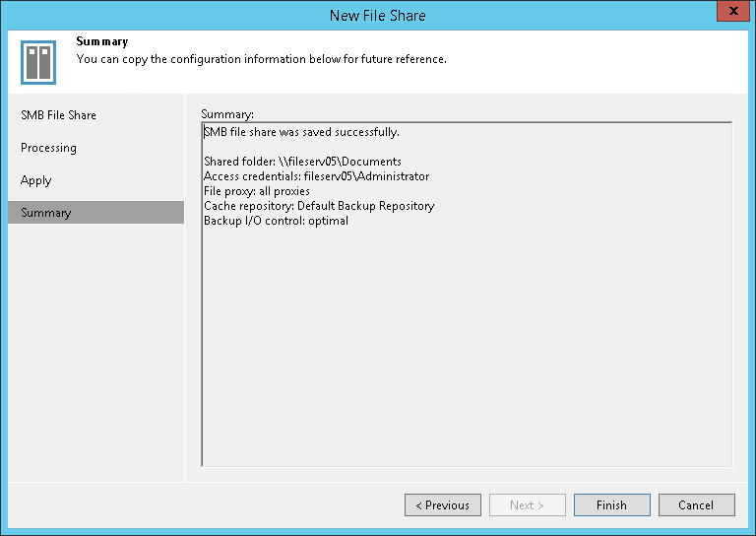Cancel the New File Share wizard
Image resolution: width=756 pixels, height=536 pixels.
(x=697, y=504)
